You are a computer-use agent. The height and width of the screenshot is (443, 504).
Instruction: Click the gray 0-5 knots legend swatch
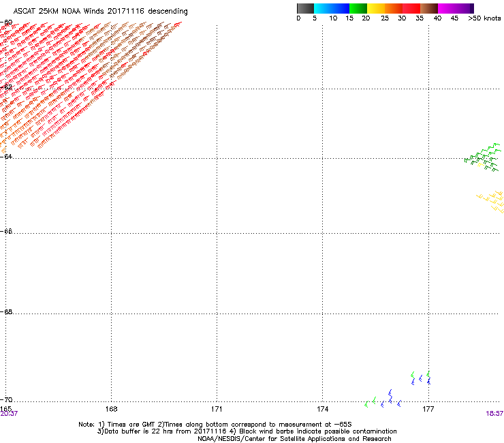(305, 8)
